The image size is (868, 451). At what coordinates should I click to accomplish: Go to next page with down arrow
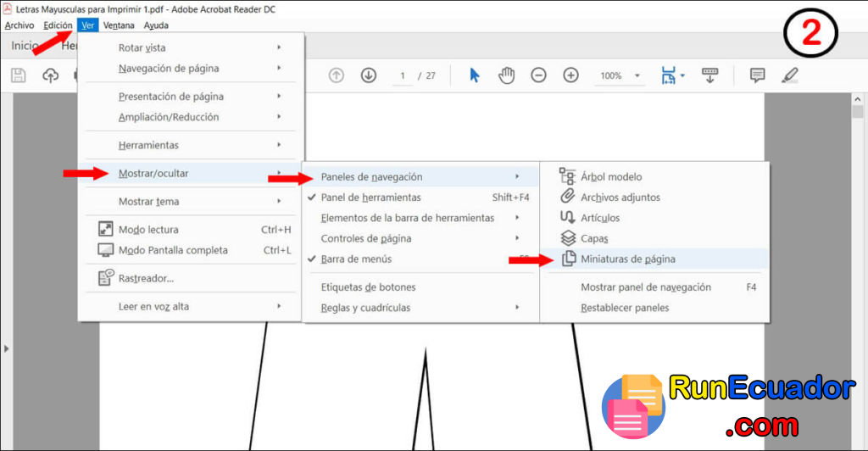369,75
